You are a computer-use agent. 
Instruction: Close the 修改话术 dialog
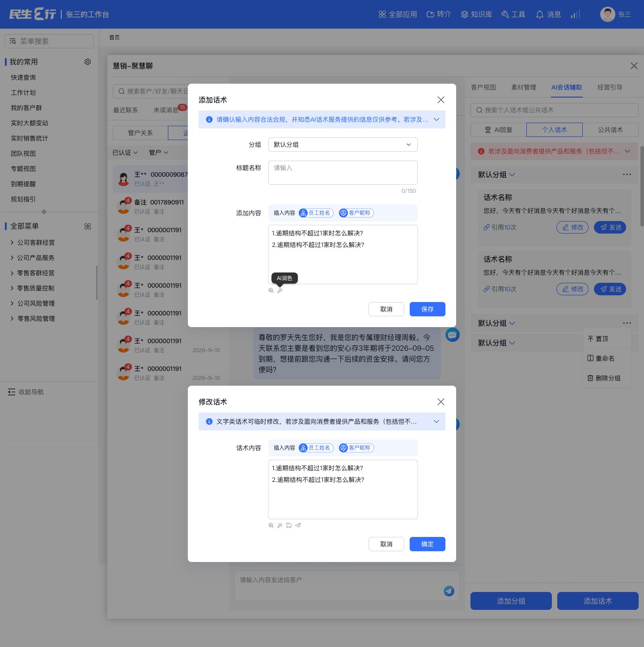click(441, 402)
